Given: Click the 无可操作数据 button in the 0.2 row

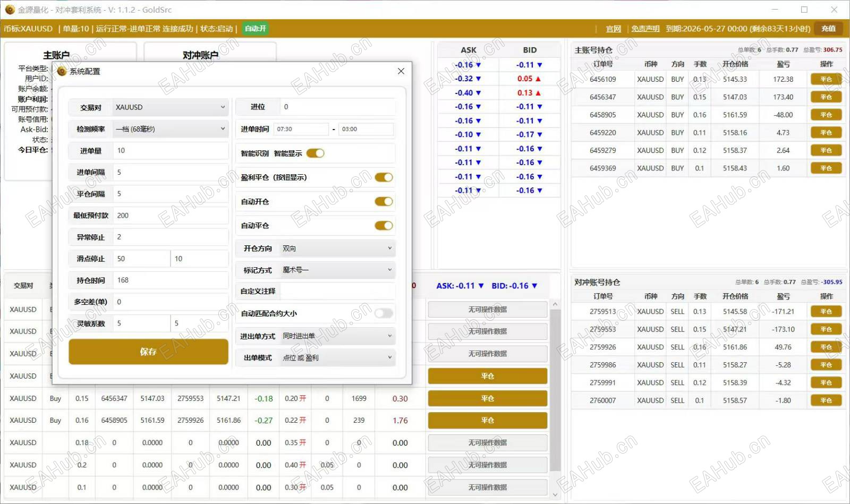Looking at the screenshot, I should click(488, 465).
